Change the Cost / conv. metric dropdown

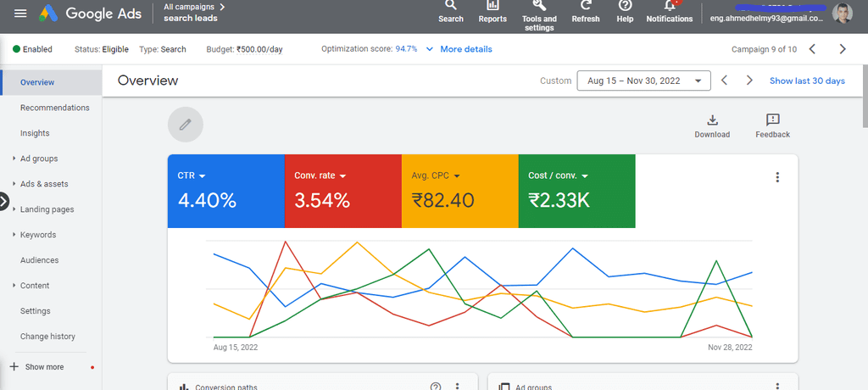tap(585, 176)
